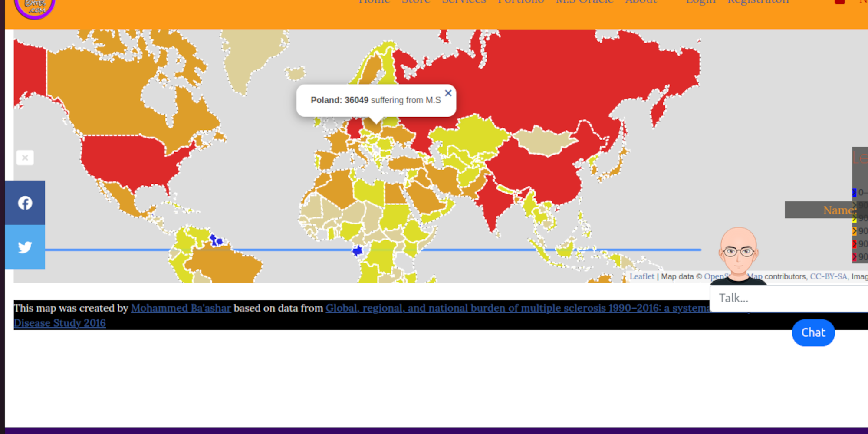Click the blue marker in West Africa
This screenshot has width=868, height=434.
tap(357, 250)
